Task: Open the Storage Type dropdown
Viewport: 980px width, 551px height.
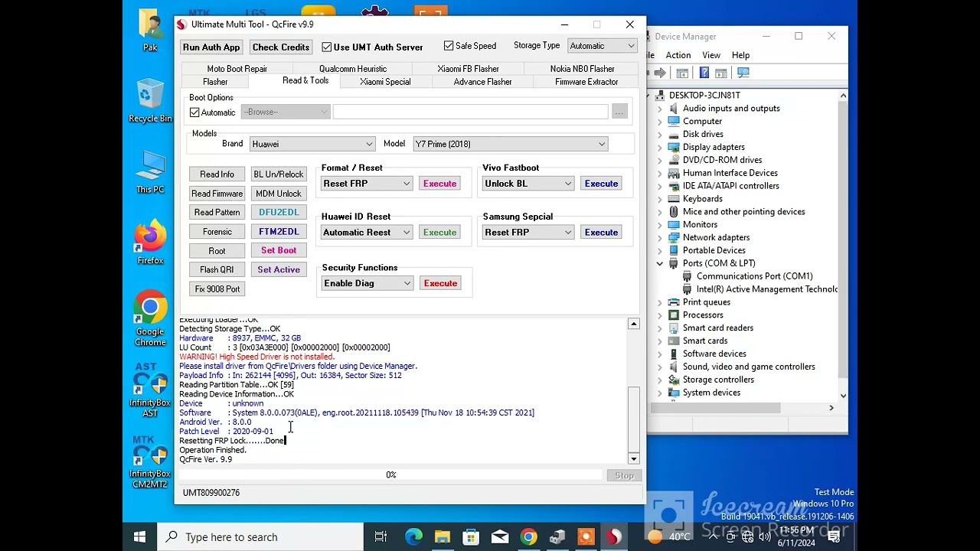Action: pos(602,46)
